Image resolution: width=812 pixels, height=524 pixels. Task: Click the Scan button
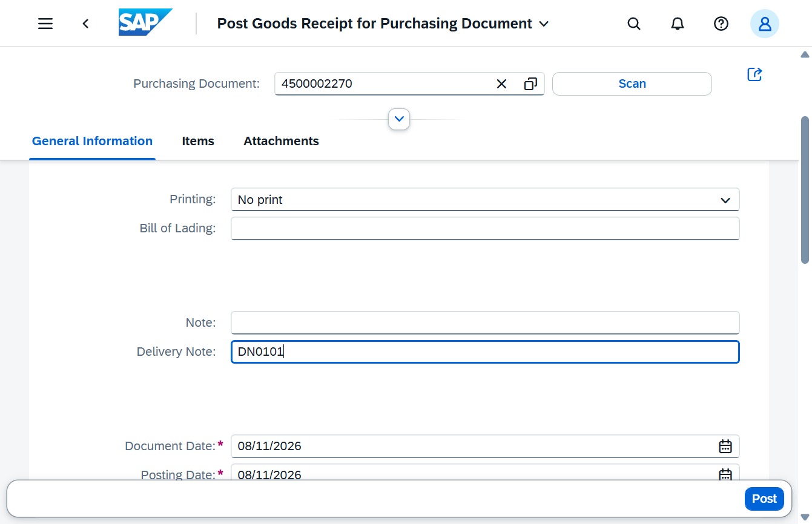pos(632,84)
